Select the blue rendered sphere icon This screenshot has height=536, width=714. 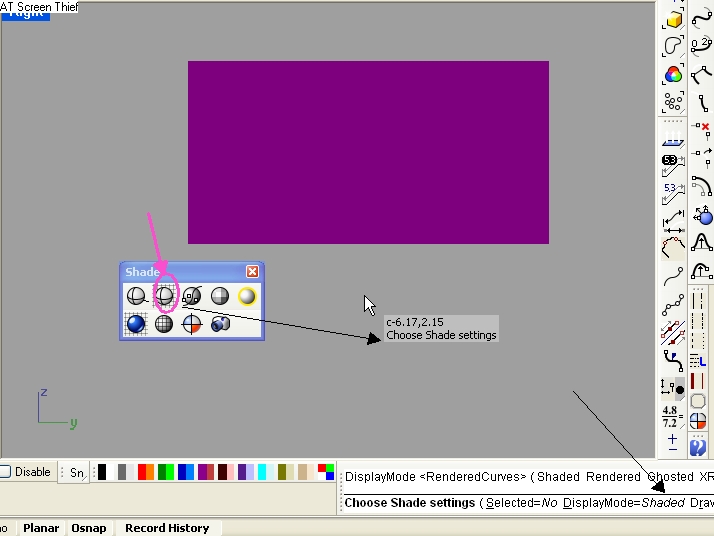(x=136, y=324)
